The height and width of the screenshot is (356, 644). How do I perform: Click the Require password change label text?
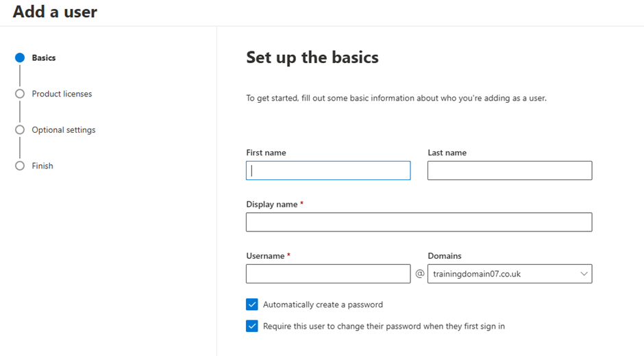[x=384, y=327]
